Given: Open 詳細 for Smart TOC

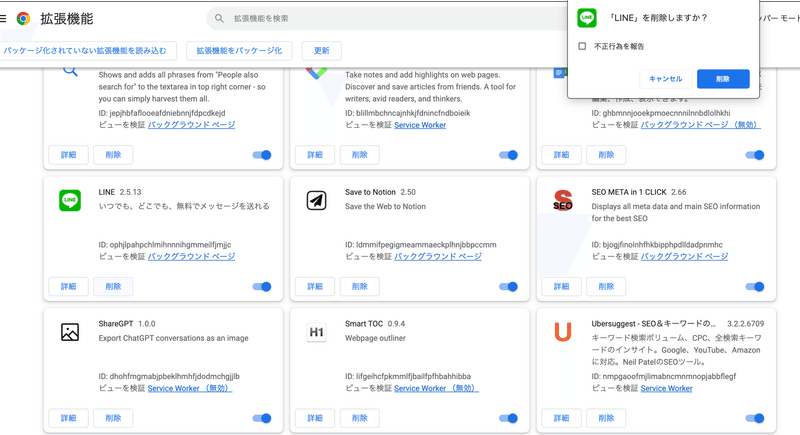Looking at the screenshot, I should click(x=315, y=418).
